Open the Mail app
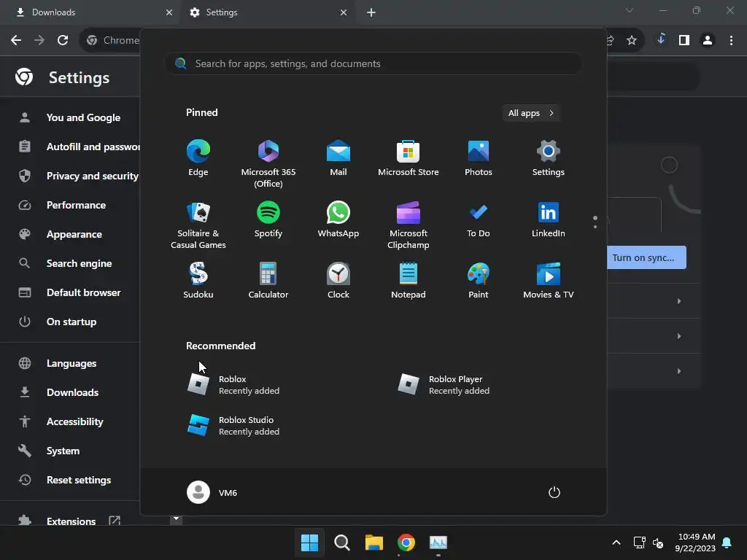The width and height of the screenshot is (747, 560). (338, 158)
